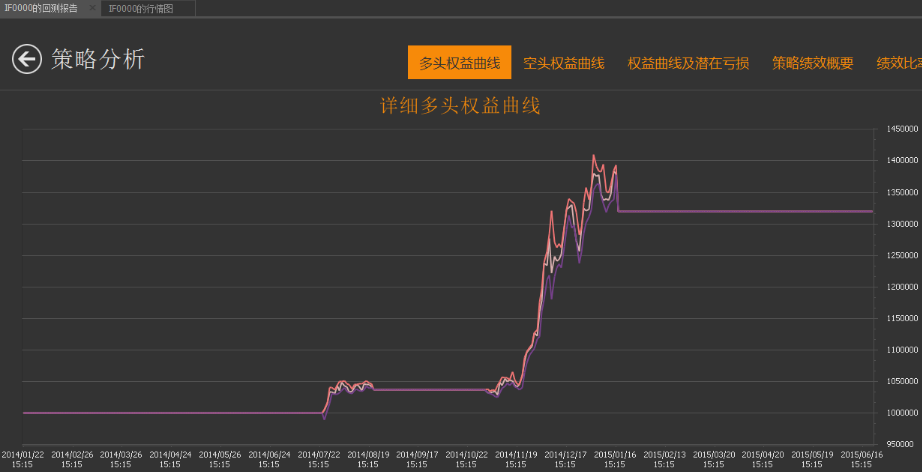922x472 pixels.
Task: Click the 详细多头权益曲线 chart title
Action: [x=460, y=106]
